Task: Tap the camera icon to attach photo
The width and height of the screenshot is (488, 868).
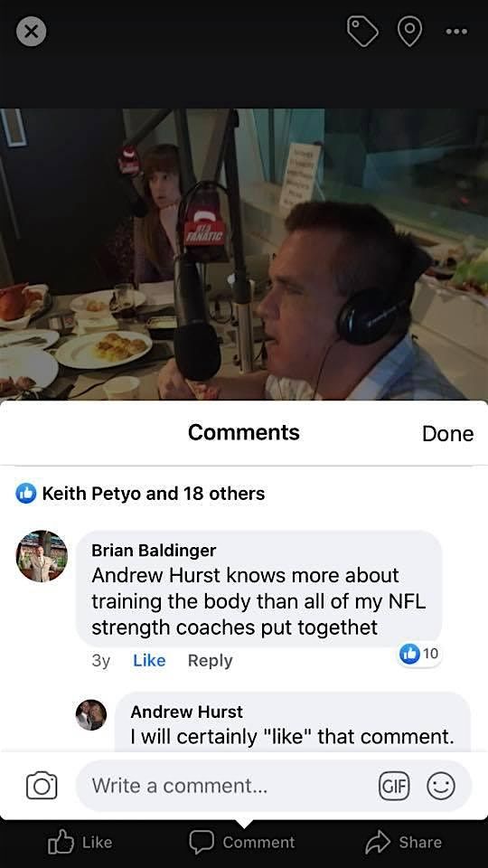Action: pos(42,786)
